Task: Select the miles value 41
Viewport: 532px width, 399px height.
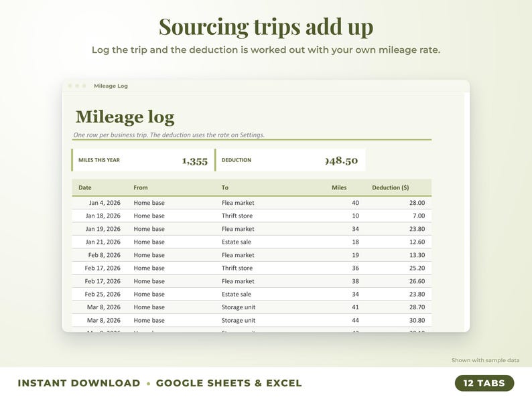Action: (355, 307)
